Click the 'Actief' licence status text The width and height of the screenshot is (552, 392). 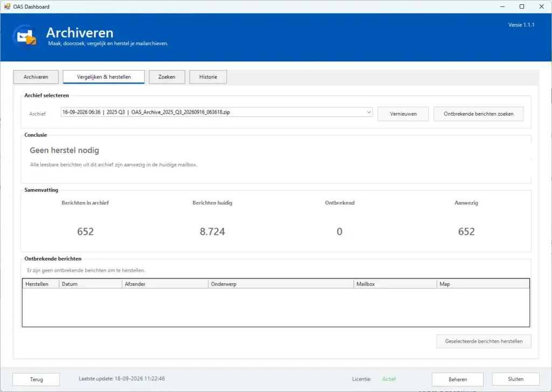coord(389,379)
